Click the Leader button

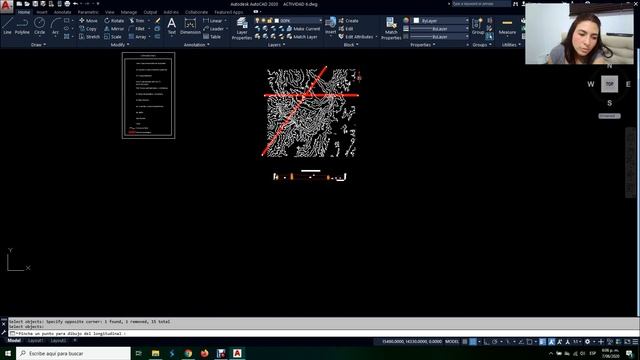click(x=214, y=29)
